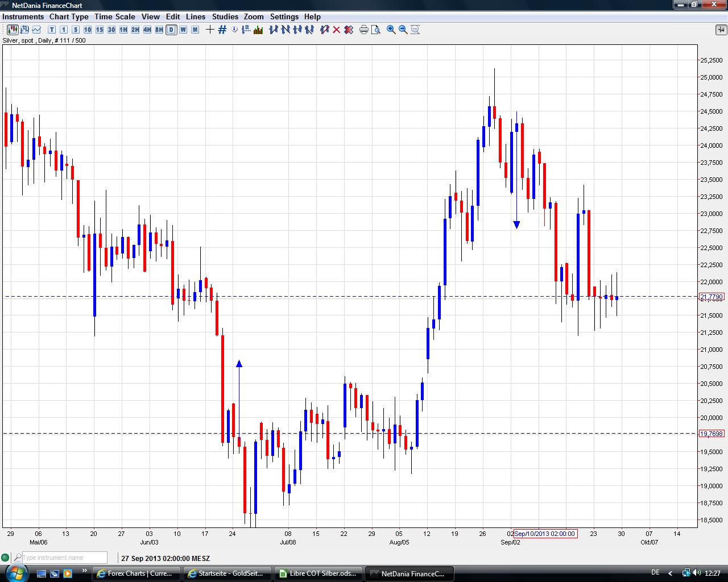Image resolution: width=728 pixels, height=582 pixels.
Task: Click the magnifier icon beside instrument field
Action: [x=18, y=558]
